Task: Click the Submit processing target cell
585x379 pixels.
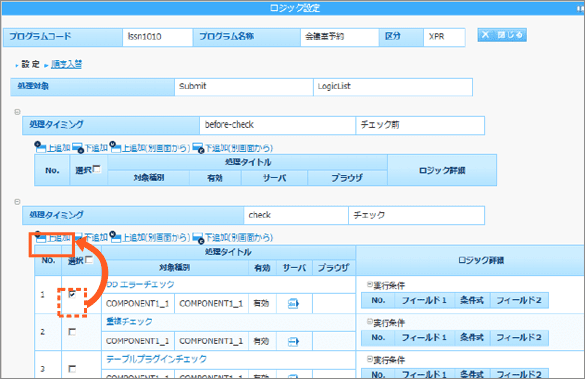Action: click(244, 87)
